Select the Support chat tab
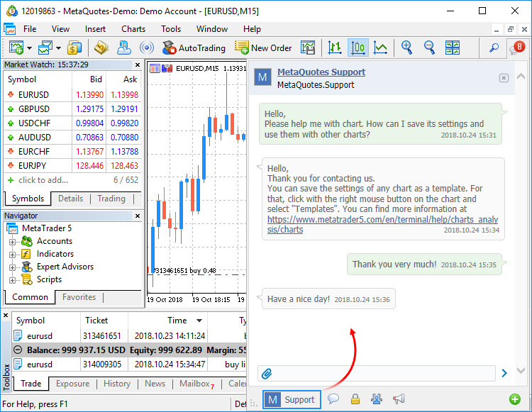Image resolution: width=532 pixels, height=412 pixels. (x=292, y=400)
